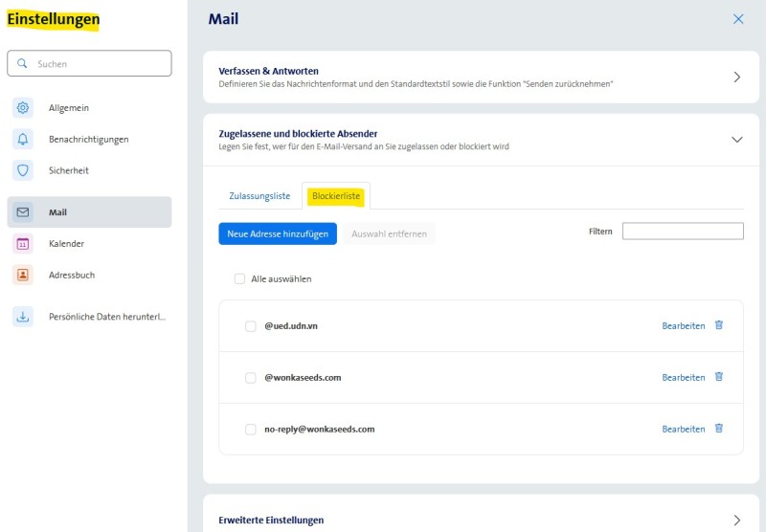Remove no-reply@wonkaseeds.com with the trash icon
Viewport: 766px width, 532px height.
tap(719, 429)
